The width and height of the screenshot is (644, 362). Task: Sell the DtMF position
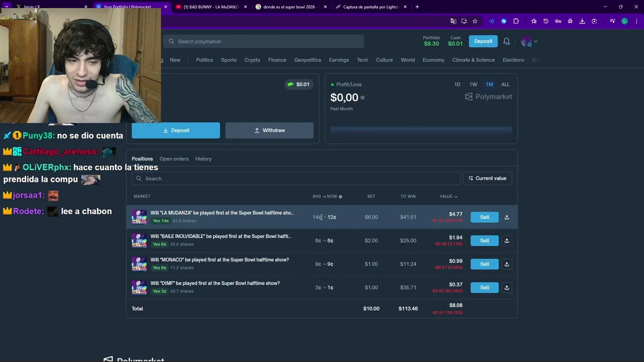point(485,288)
